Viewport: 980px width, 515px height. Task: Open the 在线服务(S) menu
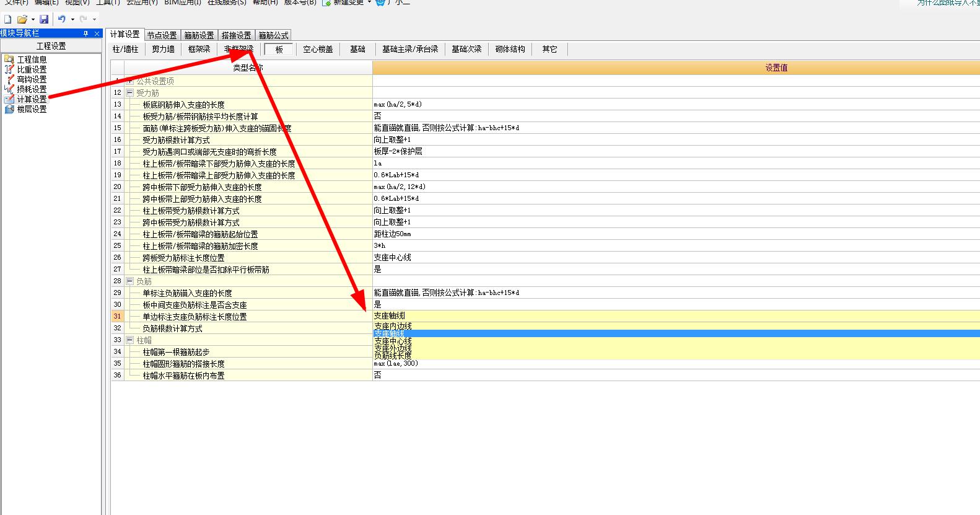227,2
